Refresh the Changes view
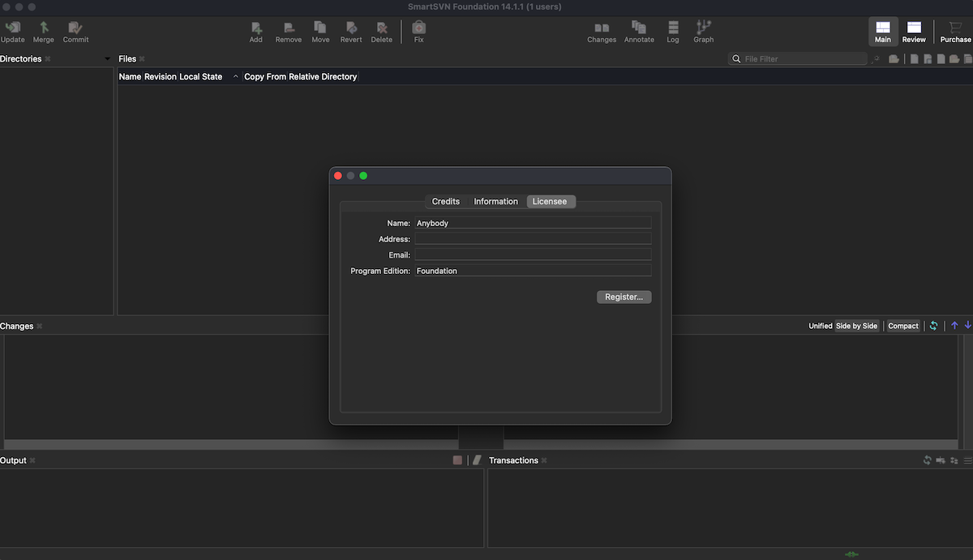This screenshot has width=973, height=560. [x=933, y=326]
